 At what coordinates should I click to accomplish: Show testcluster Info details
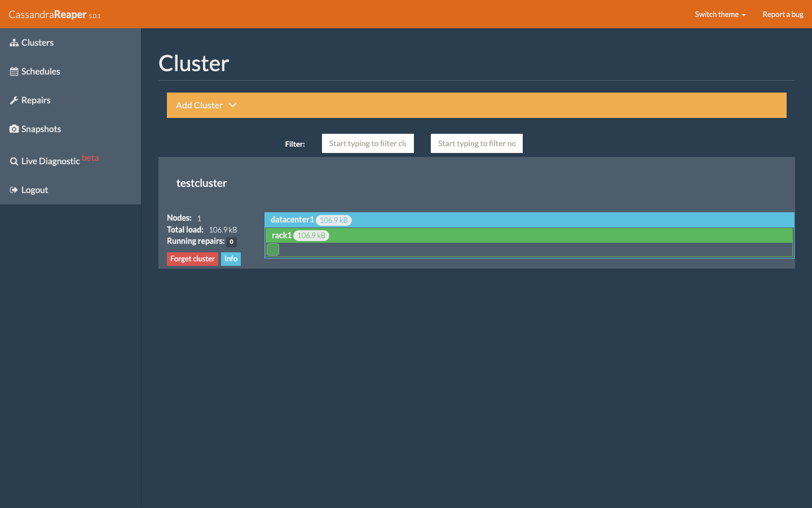pos(231,259)
